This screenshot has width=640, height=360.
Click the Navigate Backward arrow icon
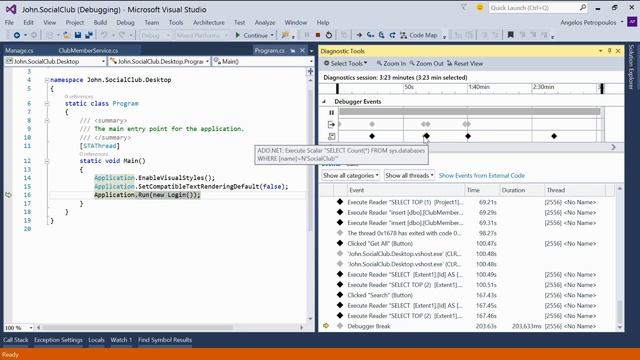click(17, 36)
